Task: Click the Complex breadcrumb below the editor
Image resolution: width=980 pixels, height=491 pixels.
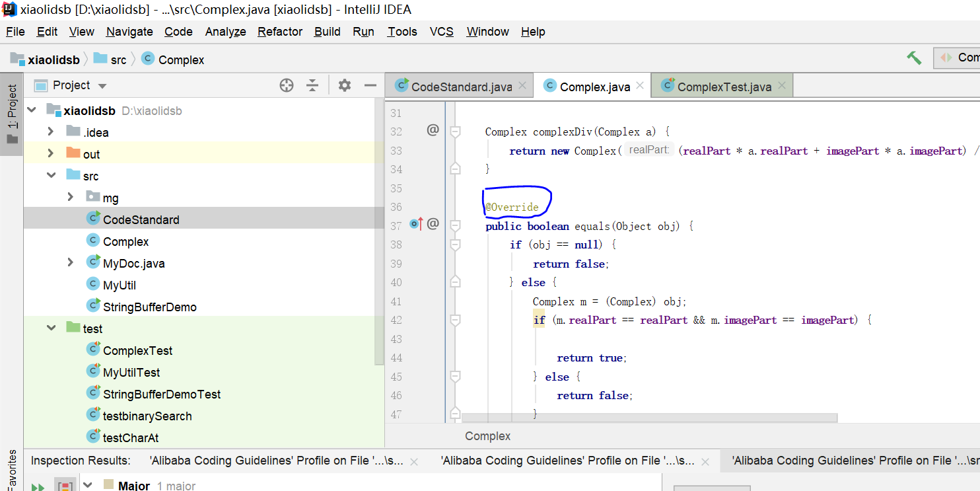Action: 487,436
